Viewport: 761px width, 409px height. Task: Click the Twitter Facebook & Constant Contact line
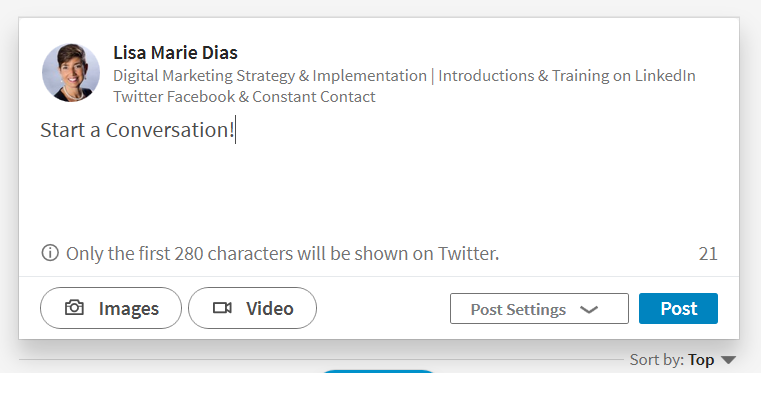pyautogui.click(x=244, y=97)
